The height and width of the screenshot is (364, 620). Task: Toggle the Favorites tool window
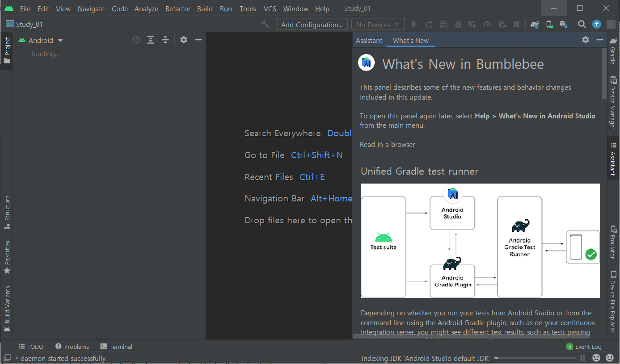[x=7, y=258]
